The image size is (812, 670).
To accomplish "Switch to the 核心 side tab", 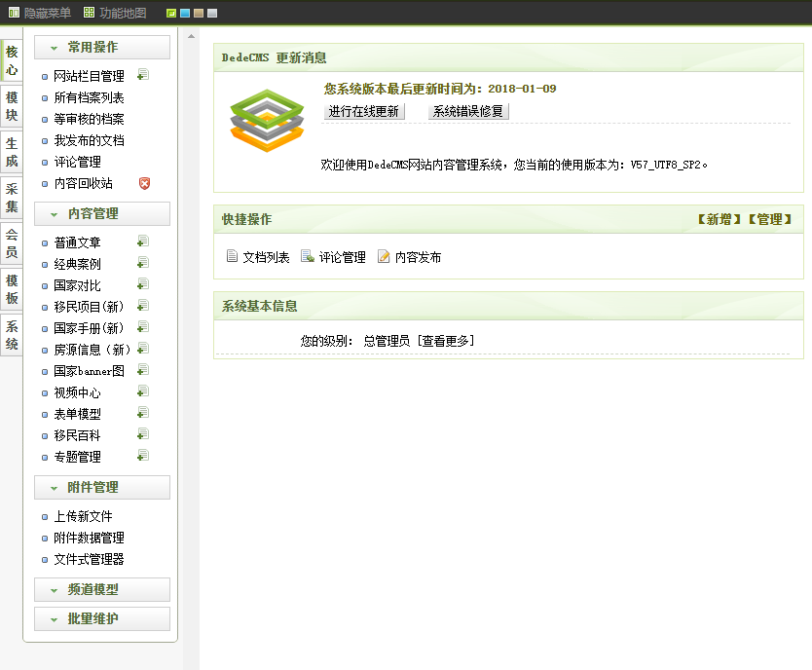I will pos(12,60).
